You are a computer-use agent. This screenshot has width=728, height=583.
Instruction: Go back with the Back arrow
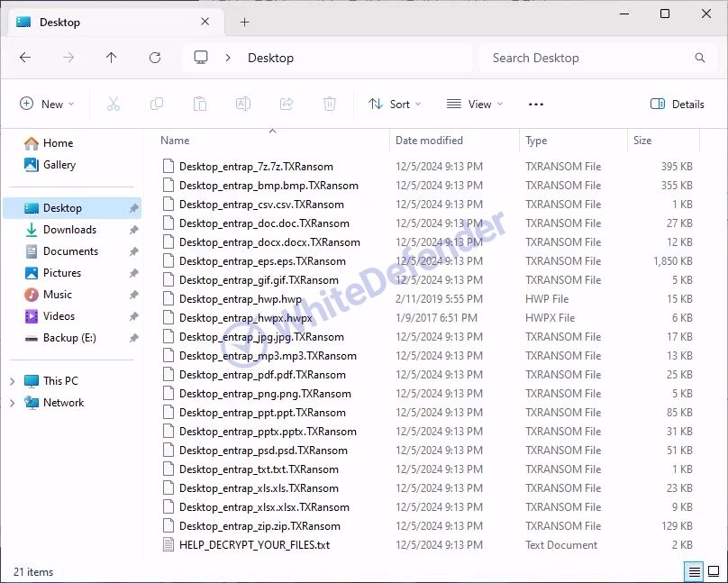(x=25, y=58)
